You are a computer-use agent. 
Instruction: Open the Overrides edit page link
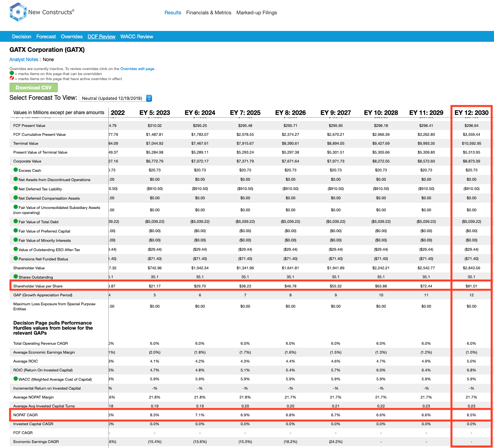coord(137,69)
